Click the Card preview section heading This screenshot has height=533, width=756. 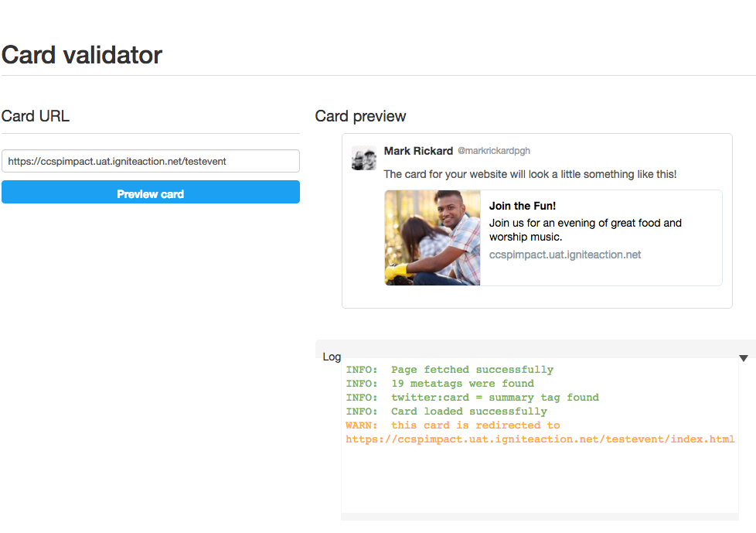360,116
